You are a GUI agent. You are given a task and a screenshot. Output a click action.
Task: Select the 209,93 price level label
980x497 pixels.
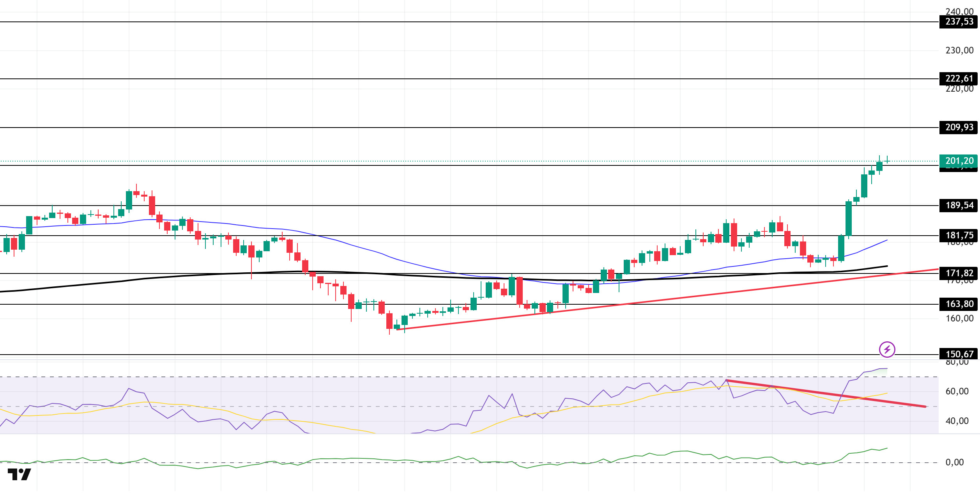pyautogui.click(x=959, y=128)
